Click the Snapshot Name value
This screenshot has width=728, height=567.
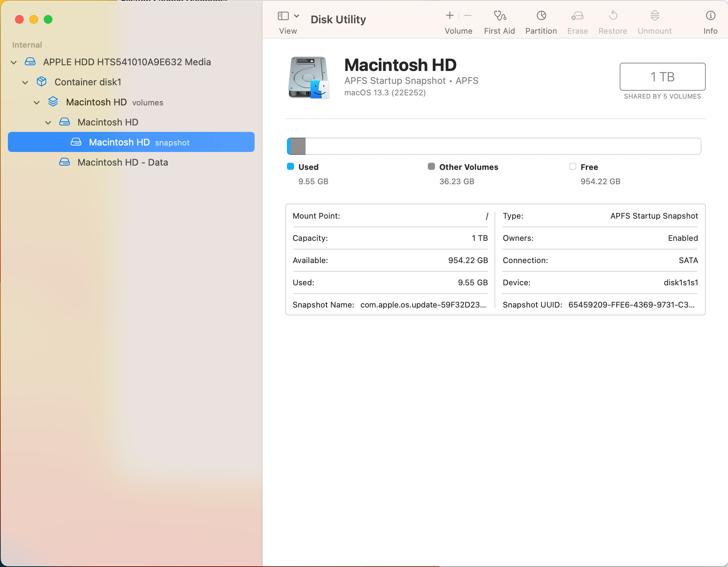[x=423, y=305]
